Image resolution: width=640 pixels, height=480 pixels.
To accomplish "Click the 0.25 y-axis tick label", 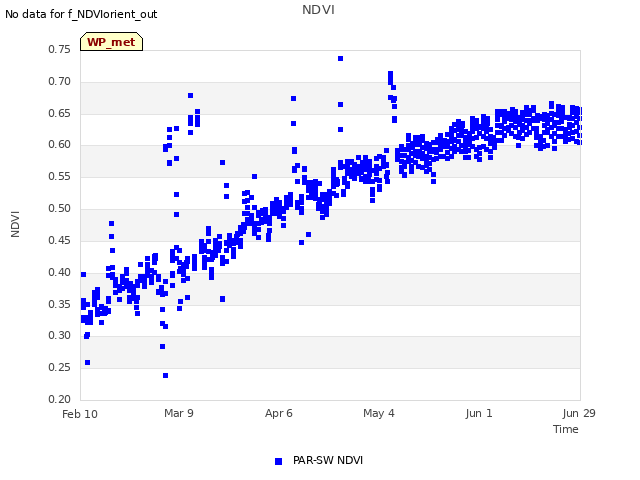I will [x=59, y=367].
